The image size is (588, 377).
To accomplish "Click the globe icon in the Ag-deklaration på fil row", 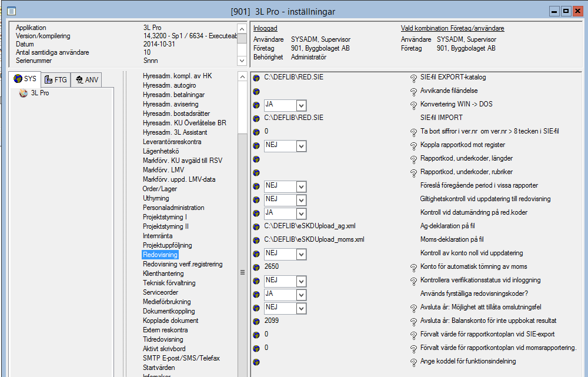I will pos(256,226).
